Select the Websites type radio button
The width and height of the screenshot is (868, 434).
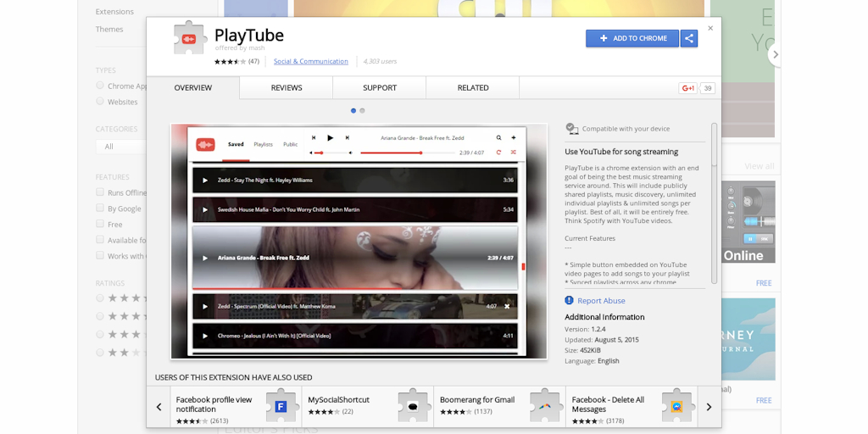click(x=100, y=102)
